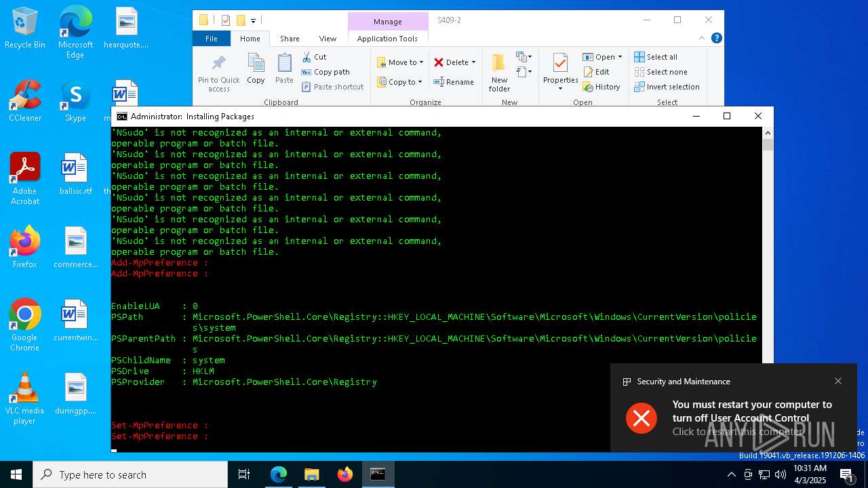
Task: Select ballsix.rtf document on desktop
Action: point(75,175)
